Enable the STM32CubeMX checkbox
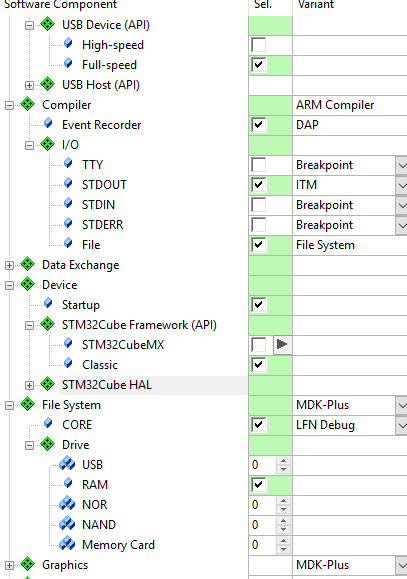 tap(258, 345)
